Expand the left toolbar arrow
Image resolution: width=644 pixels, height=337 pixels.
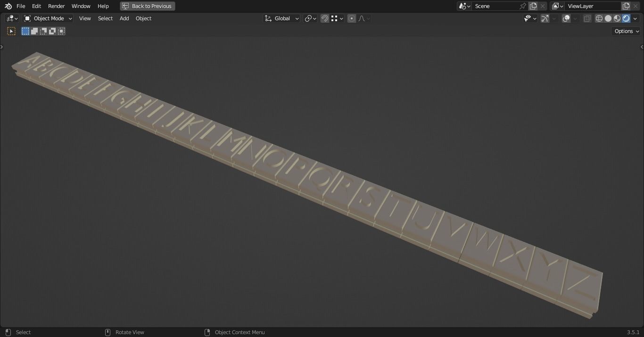pos(2,47)
